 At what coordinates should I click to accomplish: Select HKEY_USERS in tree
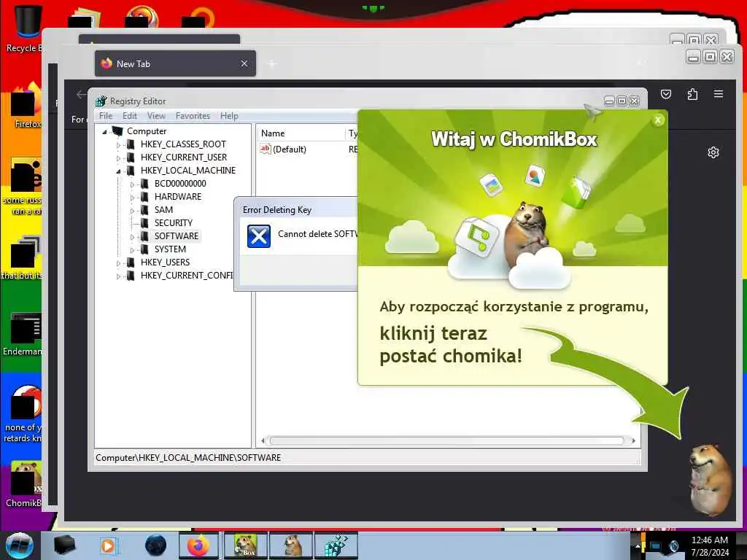pyautogui.click(x=165, y=262)
